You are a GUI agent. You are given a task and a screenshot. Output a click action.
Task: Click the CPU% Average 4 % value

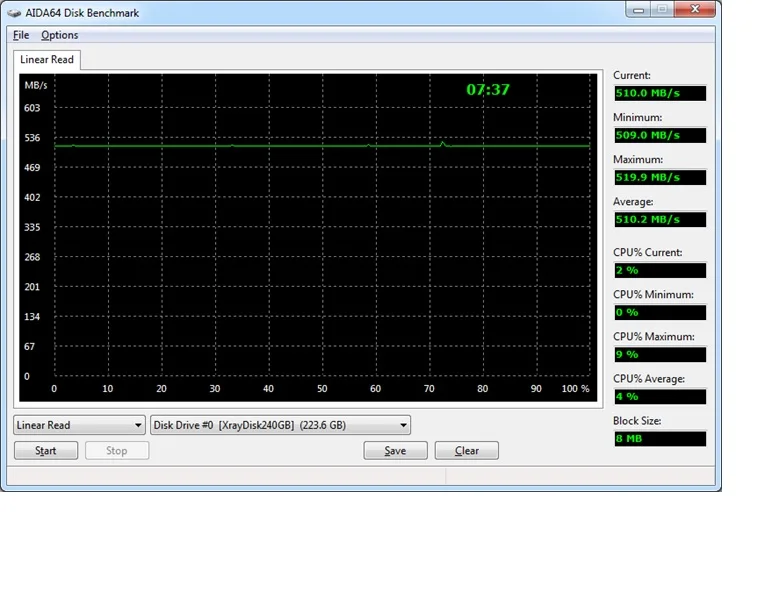[x=660, y=397]
